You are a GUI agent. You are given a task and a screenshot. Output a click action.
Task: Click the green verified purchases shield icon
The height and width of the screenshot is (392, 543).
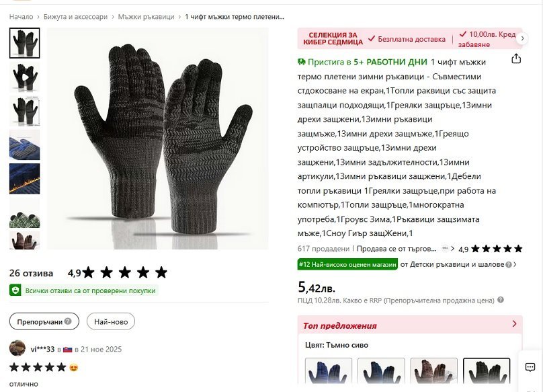[15, 290]
